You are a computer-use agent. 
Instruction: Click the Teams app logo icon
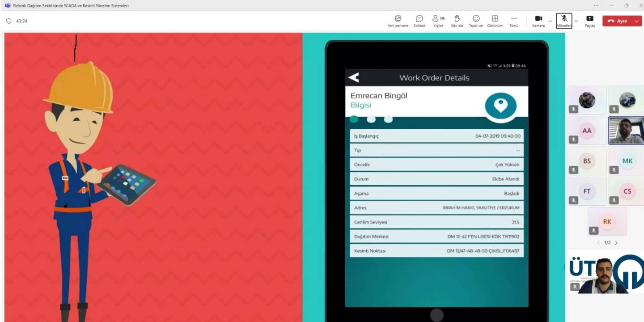(x=8, y=5)
